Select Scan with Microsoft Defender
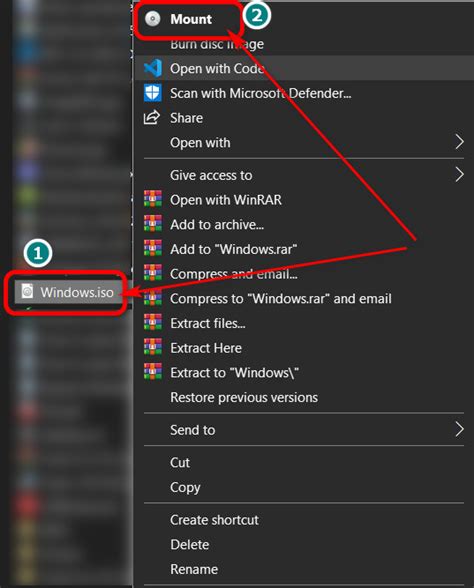The image size is (474, 588). pos(261,93)
